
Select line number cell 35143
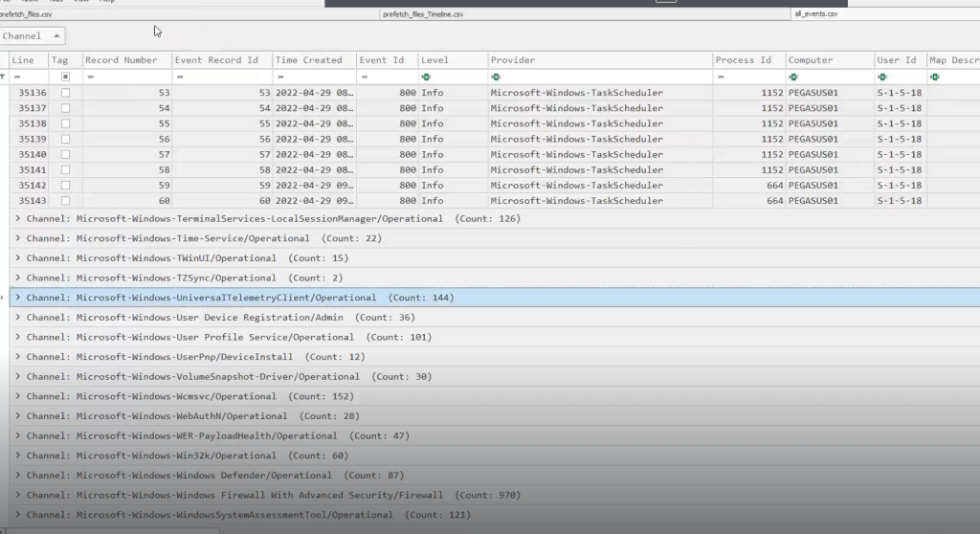click(29, 201)
